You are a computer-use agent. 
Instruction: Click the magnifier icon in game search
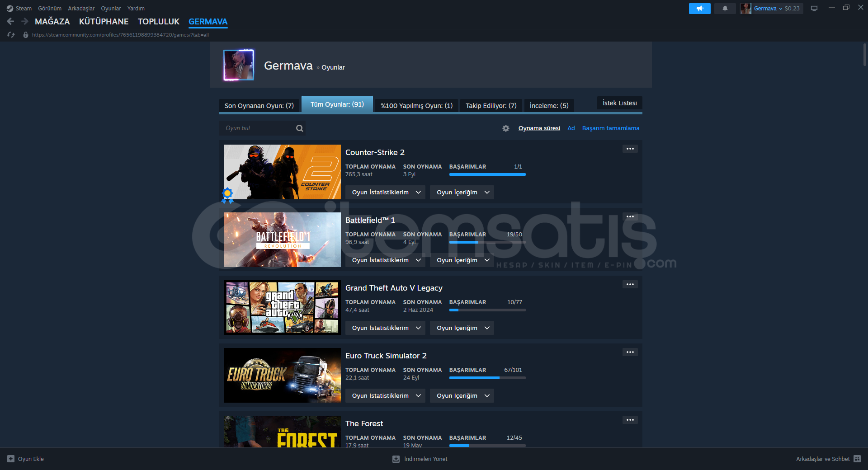(x=299, y=128)
